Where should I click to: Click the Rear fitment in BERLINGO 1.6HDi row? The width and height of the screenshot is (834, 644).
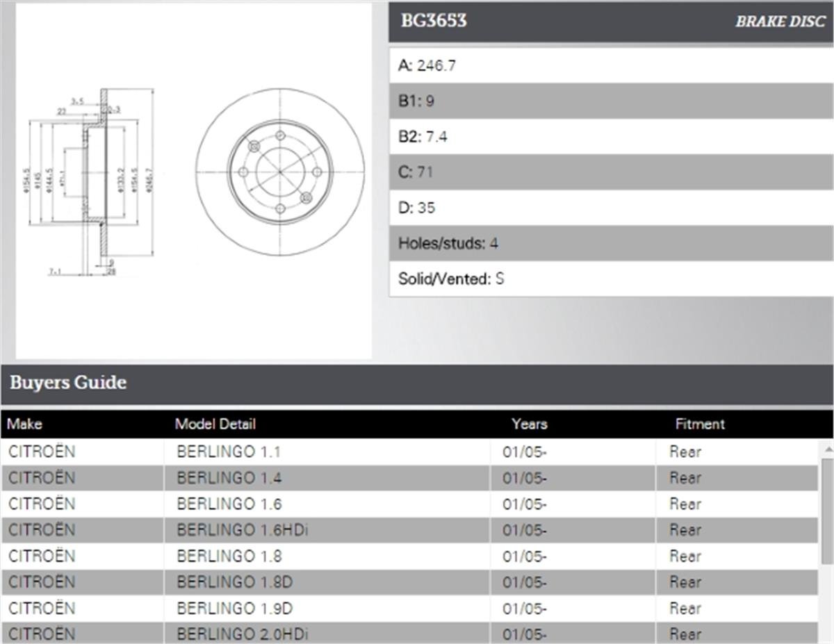tap(685, 530)
